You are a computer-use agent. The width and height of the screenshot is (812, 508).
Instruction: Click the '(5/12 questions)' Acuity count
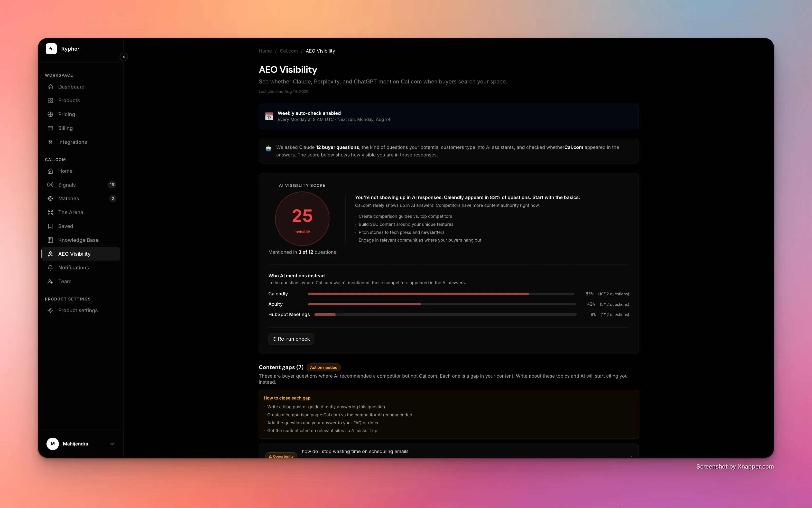(x=614, y=304)
